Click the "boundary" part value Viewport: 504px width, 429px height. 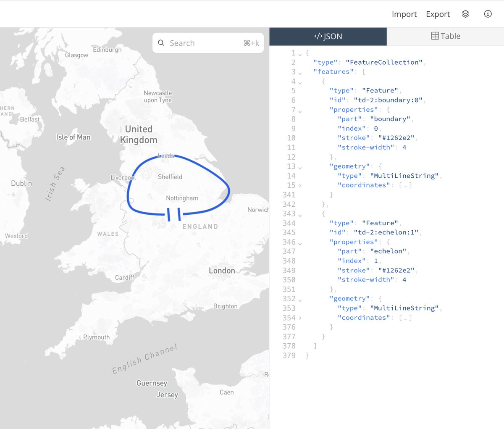(x=390, y=119)
